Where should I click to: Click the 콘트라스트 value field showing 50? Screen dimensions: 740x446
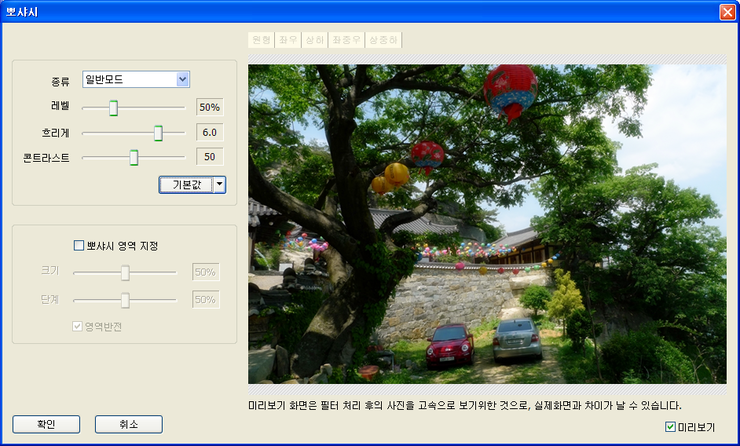[208, 157]
